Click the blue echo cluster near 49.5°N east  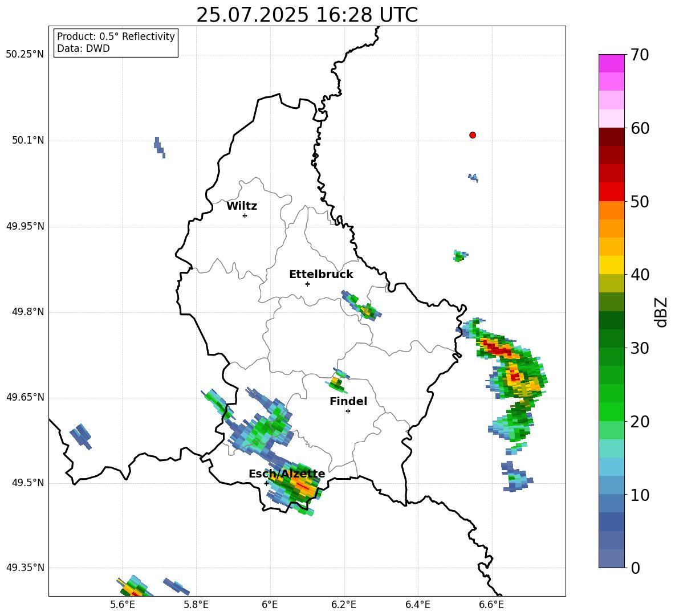tap(517, 478)
